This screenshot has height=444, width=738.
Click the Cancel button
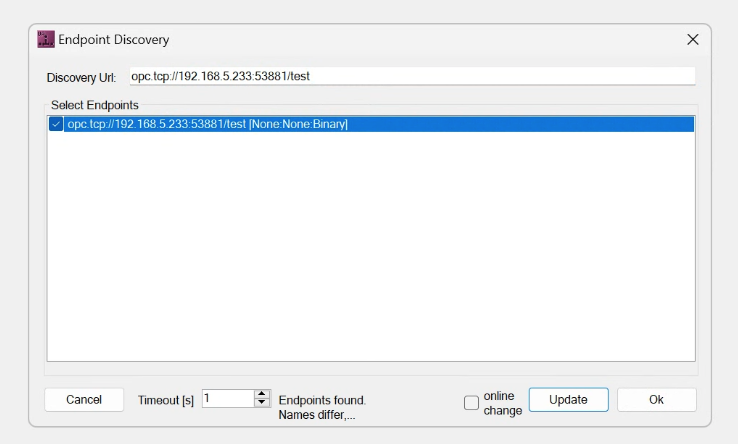(84, 400)
